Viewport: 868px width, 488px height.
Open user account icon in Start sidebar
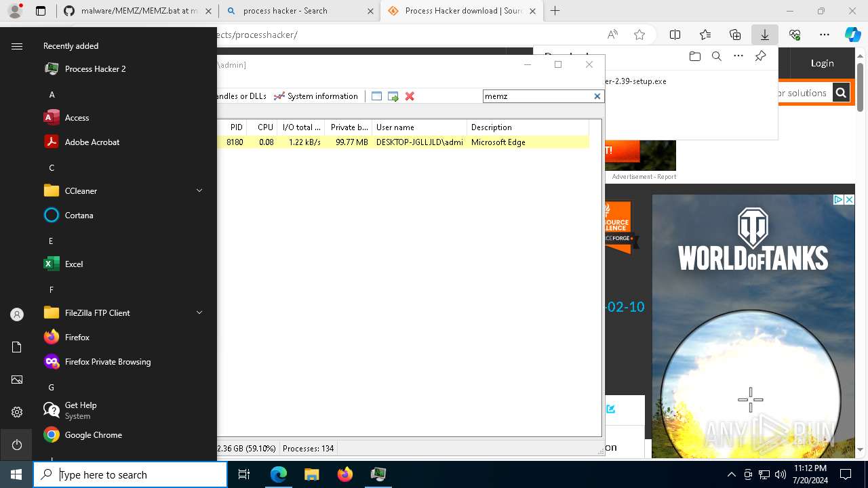click(x=17, y=314)
